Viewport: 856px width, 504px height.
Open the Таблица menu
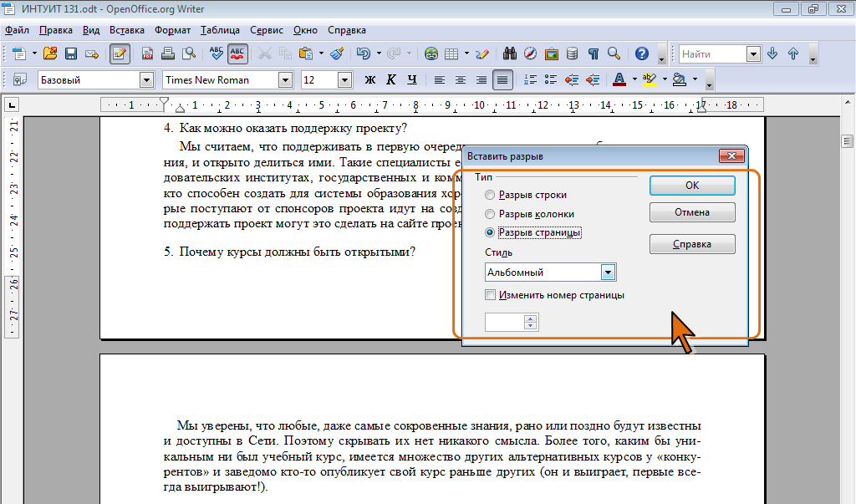220,30
